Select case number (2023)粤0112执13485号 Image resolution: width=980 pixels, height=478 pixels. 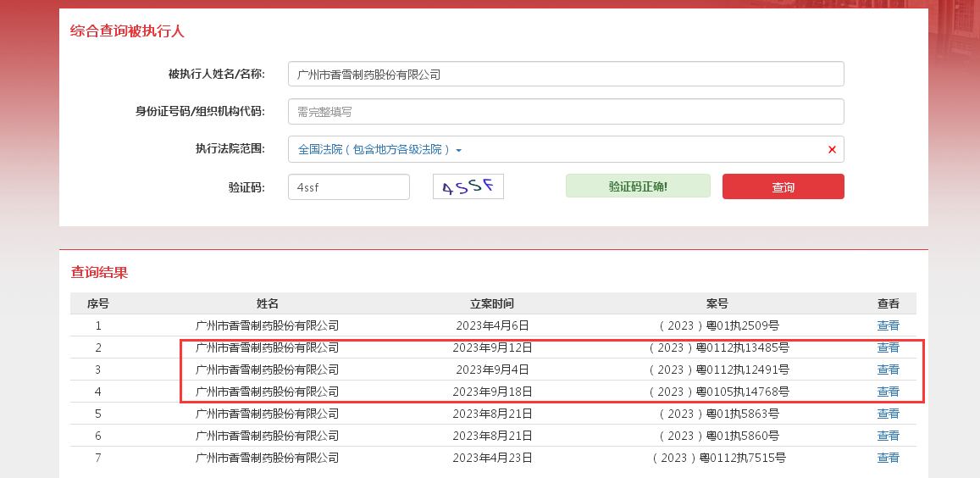719,347
